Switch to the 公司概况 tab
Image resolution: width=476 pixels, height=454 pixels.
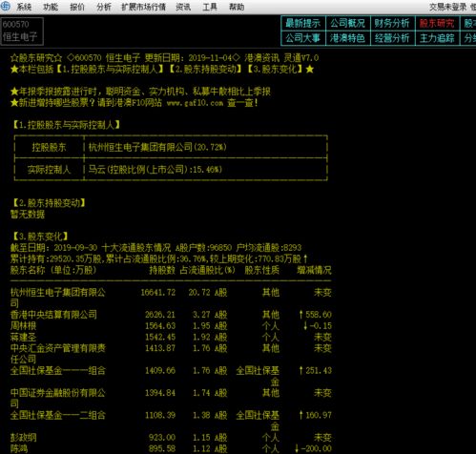tap(348, 23)
